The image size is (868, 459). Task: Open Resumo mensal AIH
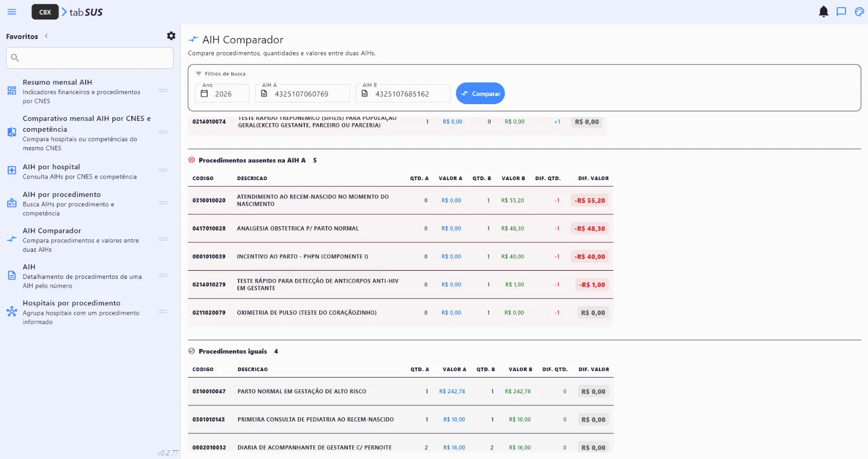pyautogui.click(x=90, y=91)
